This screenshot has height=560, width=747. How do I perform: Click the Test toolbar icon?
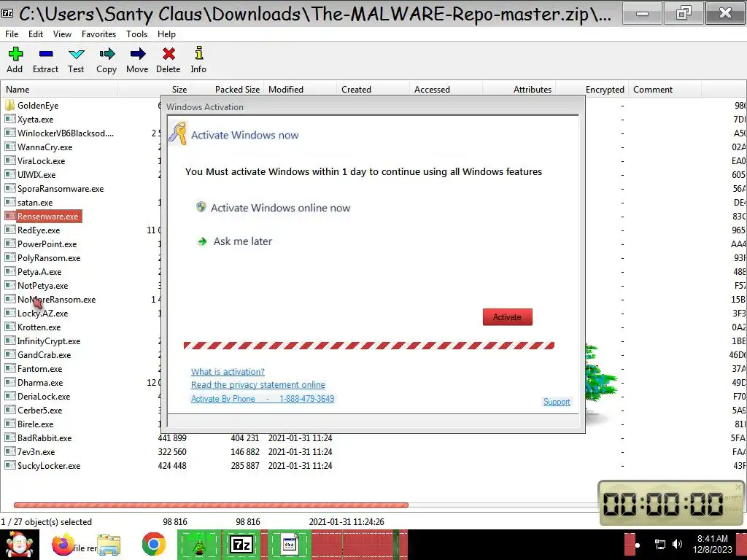click(76, 54)
